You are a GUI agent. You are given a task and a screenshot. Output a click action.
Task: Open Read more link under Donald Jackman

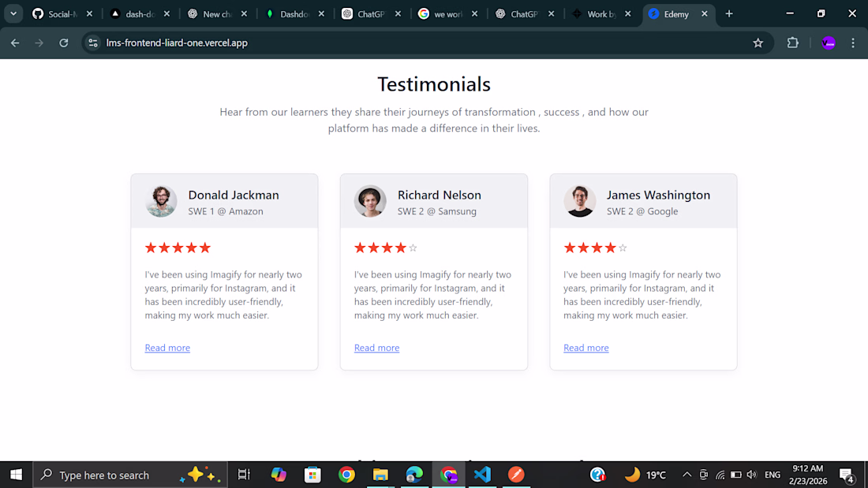tap(167, 348)
